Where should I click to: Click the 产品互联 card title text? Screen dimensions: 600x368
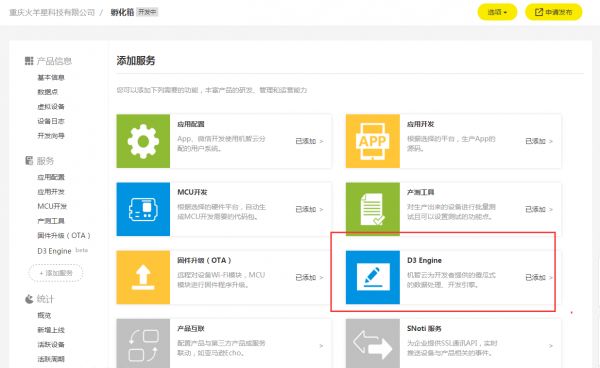[x=191, y=328]
